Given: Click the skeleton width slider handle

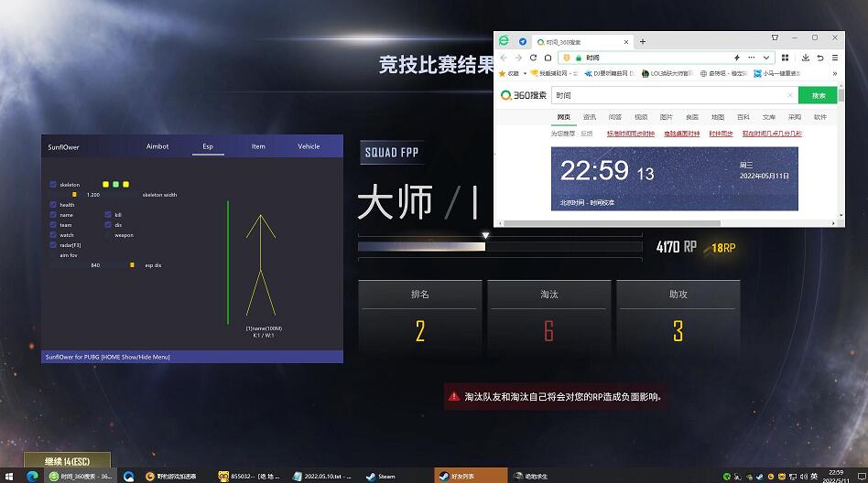Looking at the screenshot, I should 74,195.
